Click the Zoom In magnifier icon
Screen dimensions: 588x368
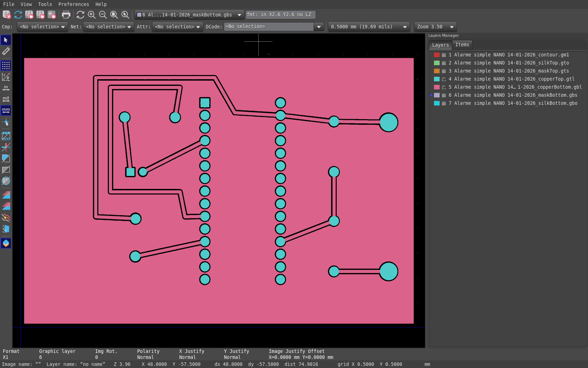tap(92, 15)
